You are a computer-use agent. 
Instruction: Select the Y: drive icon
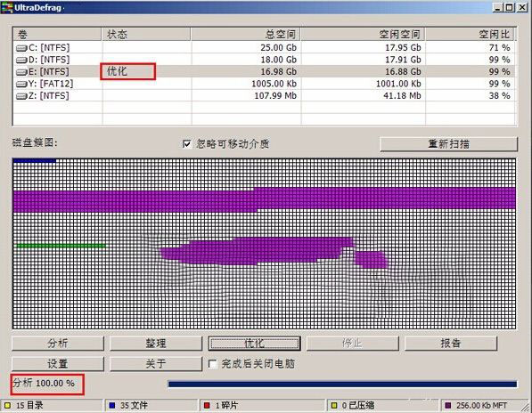point(21,84)
